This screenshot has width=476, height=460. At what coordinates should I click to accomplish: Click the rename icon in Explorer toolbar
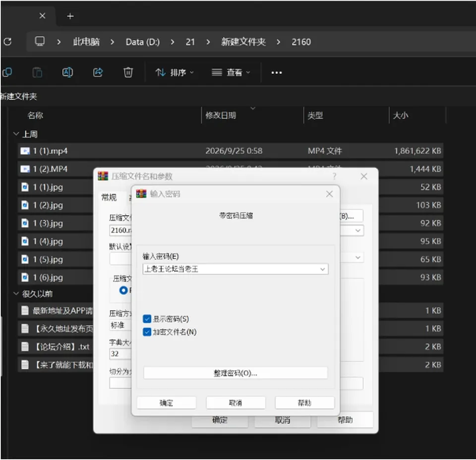67,72
